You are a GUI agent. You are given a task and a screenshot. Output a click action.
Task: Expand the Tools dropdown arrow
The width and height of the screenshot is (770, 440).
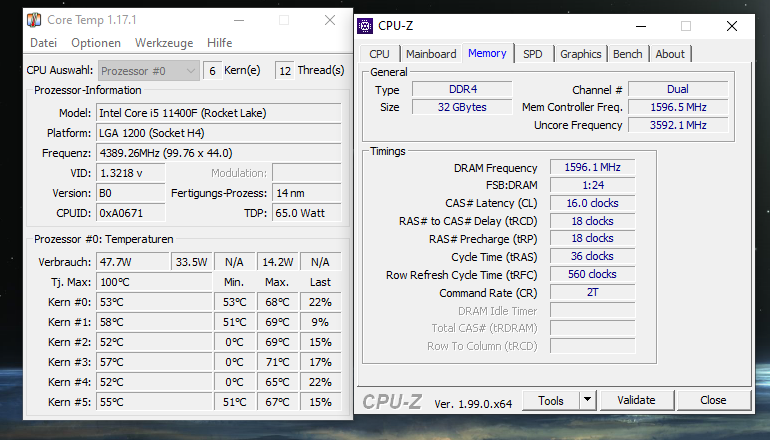[x=587, y=400]
